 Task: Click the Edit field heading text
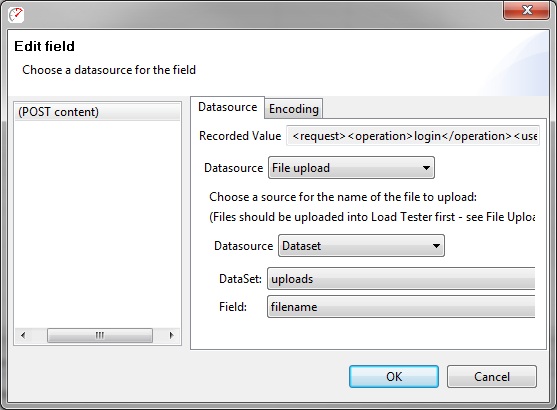(44, 46)
